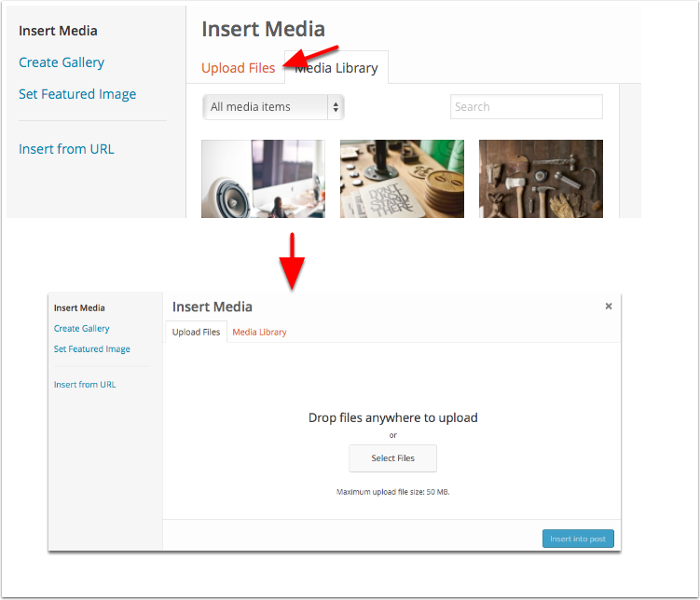Select Insert Media in lower dialog sidebar

click(79, 307)
